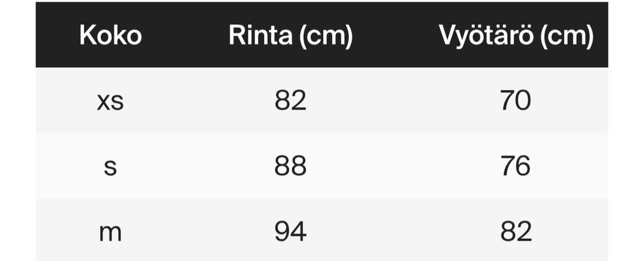Click empty space between 94 and waist 82
This screenshot has width=644, height=261.
coord(403,230)
